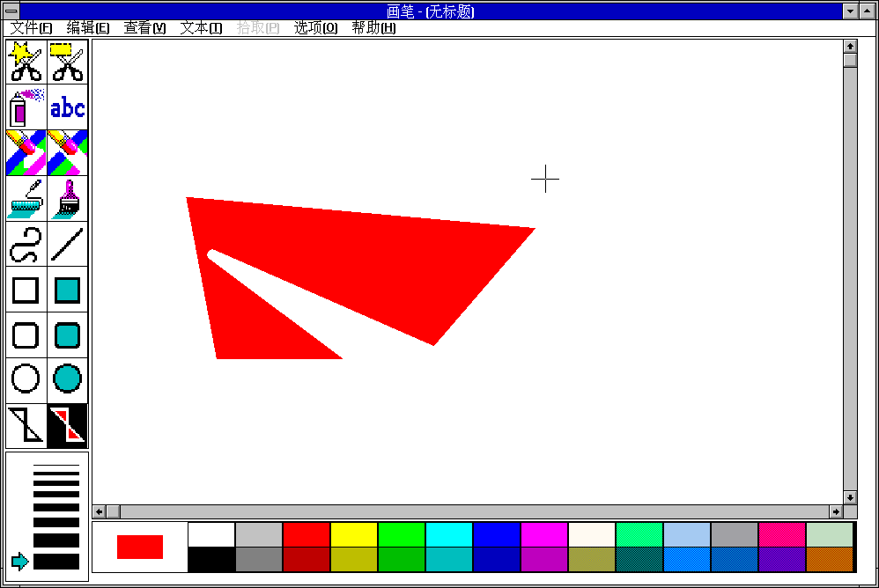Image resolution: width=879 pixels, height=588 pixels.
Task: Open the 选项(O) menu
Action: (x=315, y=27)
